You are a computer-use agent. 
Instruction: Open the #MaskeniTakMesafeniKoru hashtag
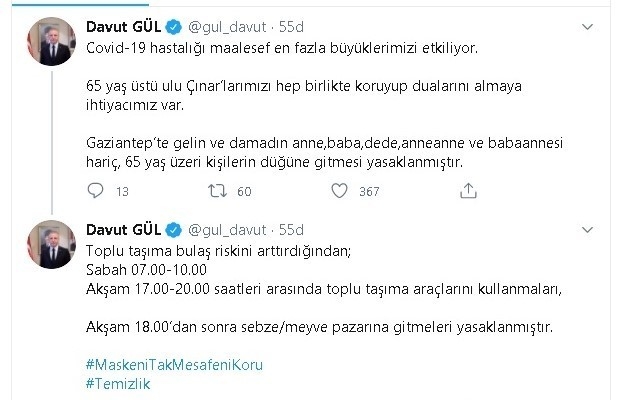tap(175, 366)
